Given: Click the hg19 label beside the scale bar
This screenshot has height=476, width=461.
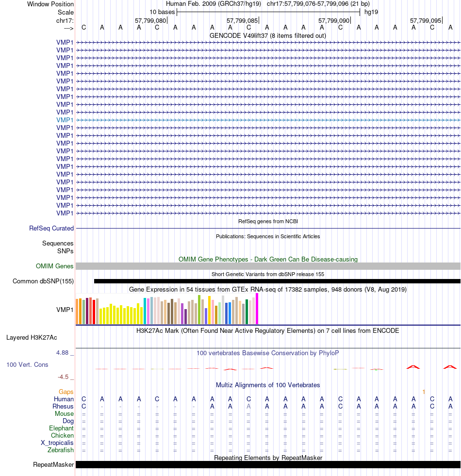Looking at the screenshot, I should click(371, 12).
